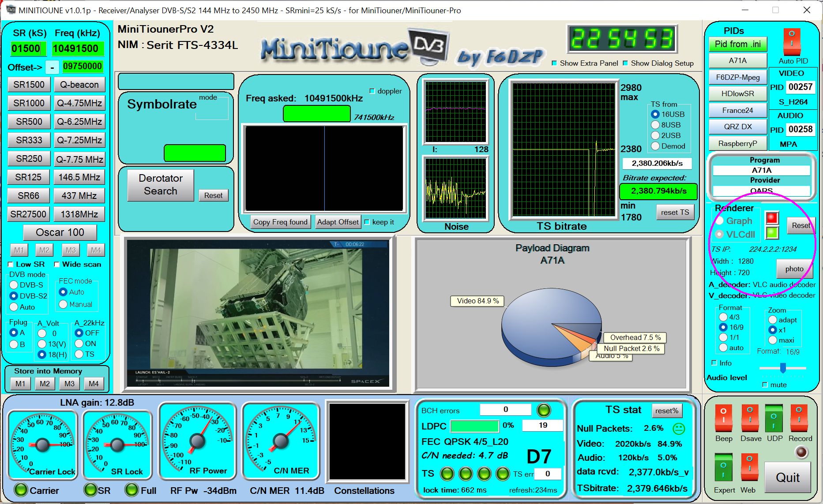Enable the Low SR checkbox
The width and height of the screenshot is (823, 504).
coord(11,265)
